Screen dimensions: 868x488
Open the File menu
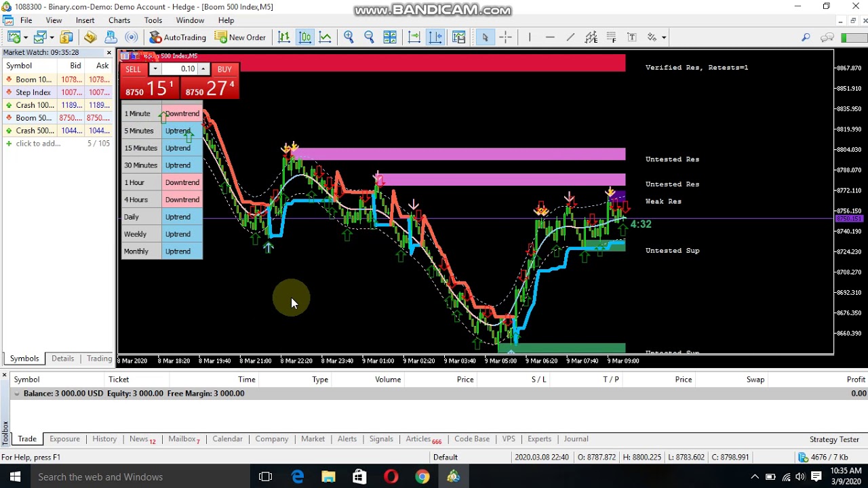click(26, 20)
